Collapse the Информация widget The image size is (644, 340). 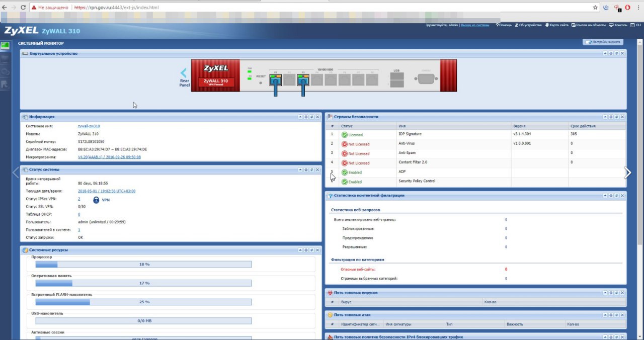[300, 117]
